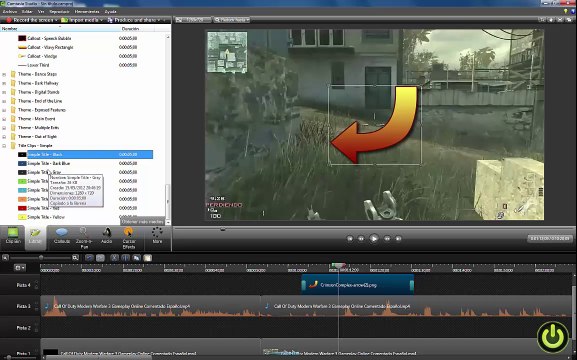Open the Audio tool
The image size is (577, 360).
(107, 236)
